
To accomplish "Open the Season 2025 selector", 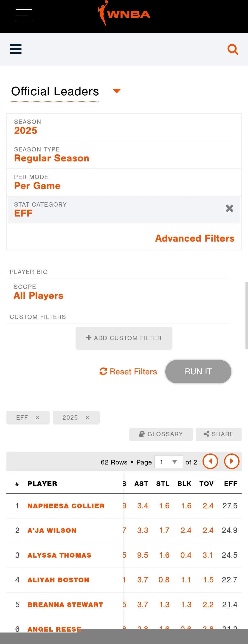I will 124,127.
